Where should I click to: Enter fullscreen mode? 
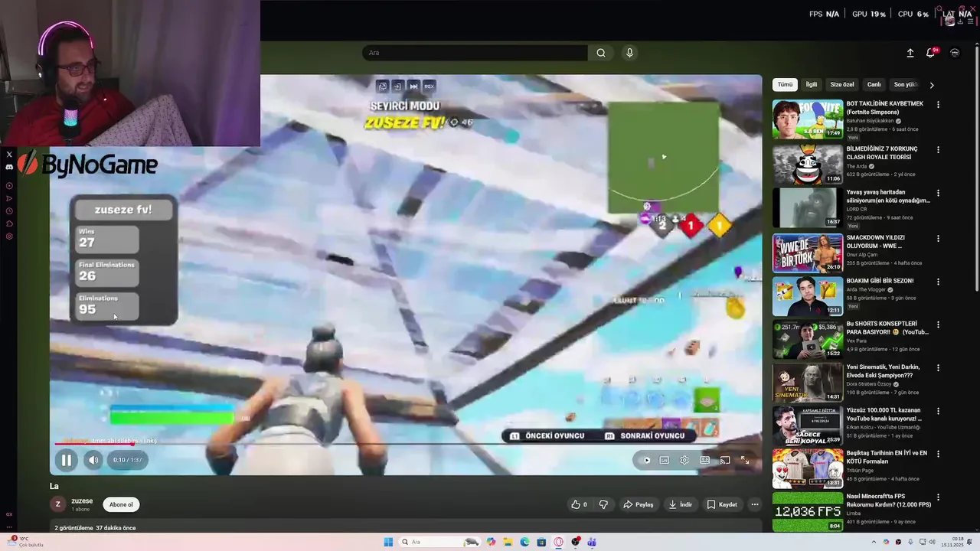pos(744,460)
